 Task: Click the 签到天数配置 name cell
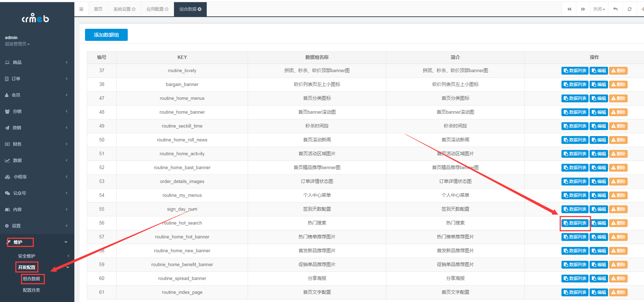[x=317, y=209]
